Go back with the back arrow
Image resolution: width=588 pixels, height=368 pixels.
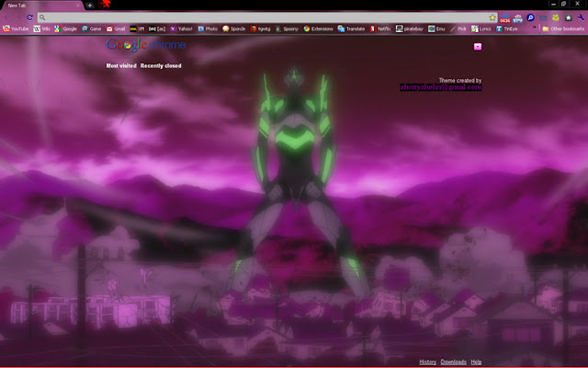point(7,17)
